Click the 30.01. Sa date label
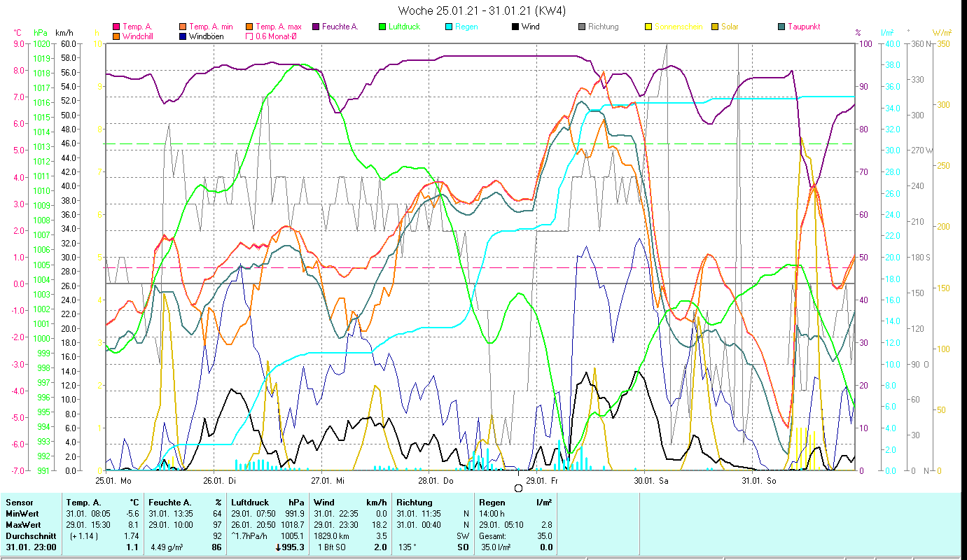Image resolution: width=967 pixels, height=560 pixels. point(651,481)
